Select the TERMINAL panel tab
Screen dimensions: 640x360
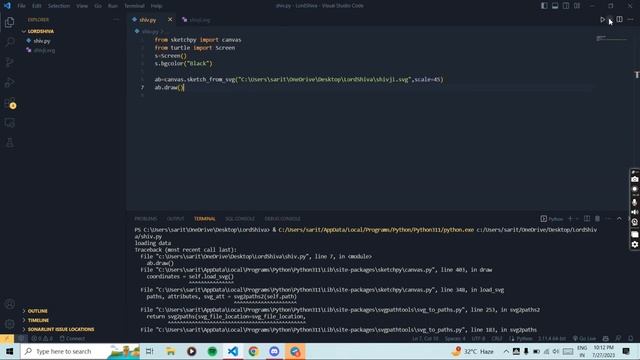point(204,219)
